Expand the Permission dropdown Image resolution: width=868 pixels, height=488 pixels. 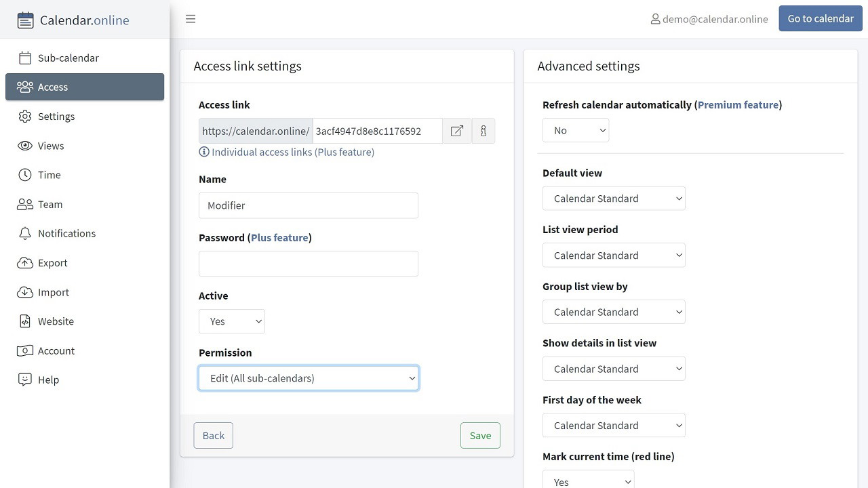click(309, 378)
